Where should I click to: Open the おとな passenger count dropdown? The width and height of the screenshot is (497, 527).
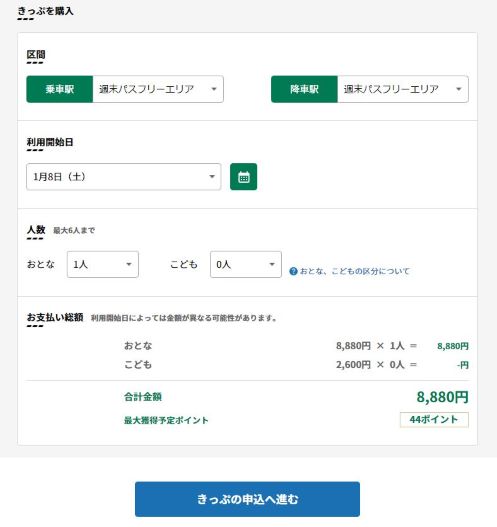103,265
